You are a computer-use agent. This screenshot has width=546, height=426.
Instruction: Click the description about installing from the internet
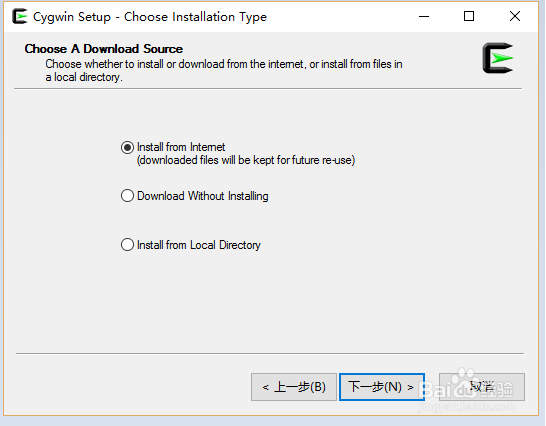click(x=224, y=70)
